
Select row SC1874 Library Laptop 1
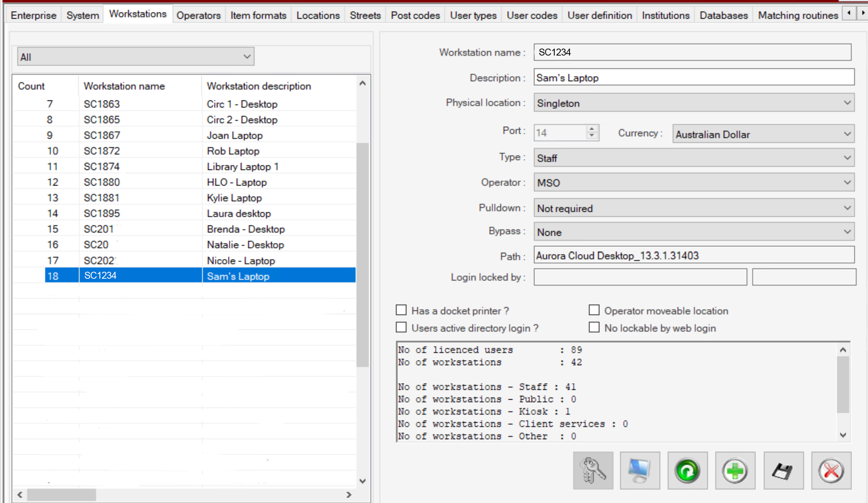tap(184, 166)
